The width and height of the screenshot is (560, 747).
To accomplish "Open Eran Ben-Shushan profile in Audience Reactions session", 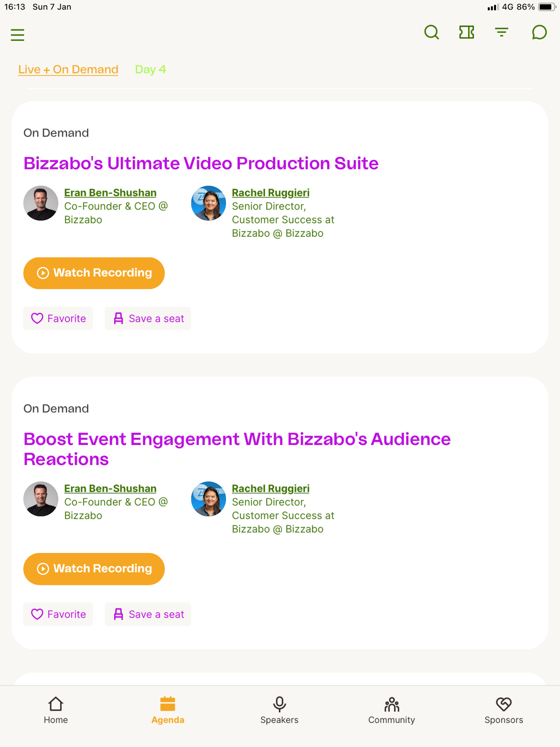I will pyautogui.click(x=110, y=489).
